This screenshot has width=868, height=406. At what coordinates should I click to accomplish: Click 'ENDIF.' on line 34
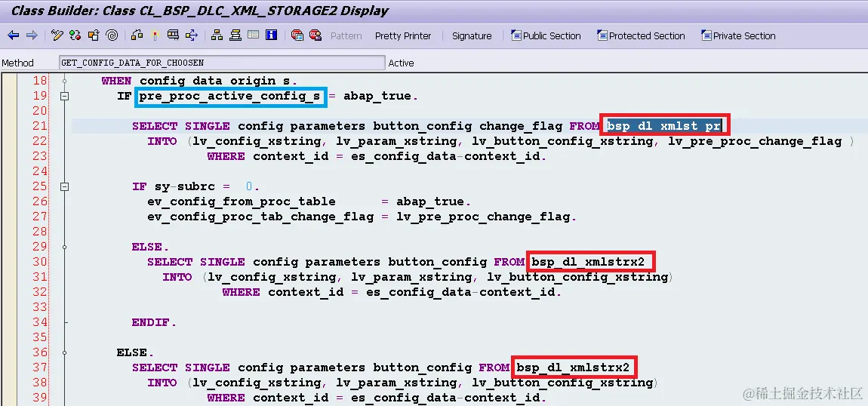coord(155,322)
